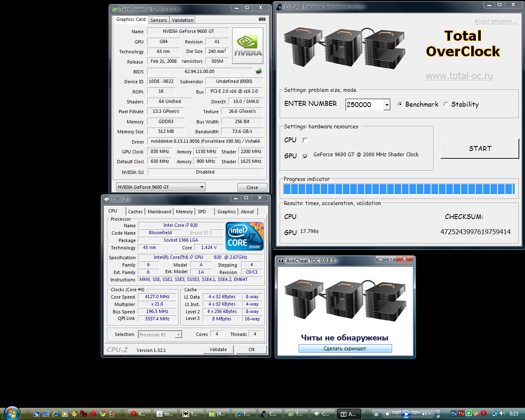Open the Graphics Card tab in GPU-Z
Viewport: 525px width, 420px height.
click(x=130, y=19)
